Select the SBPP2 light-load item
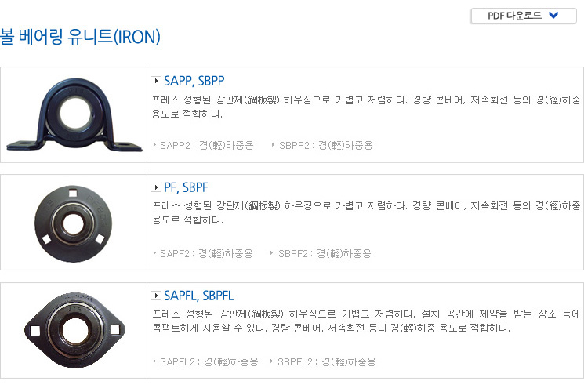Screen dimensions: 584x392 [326, 145]
